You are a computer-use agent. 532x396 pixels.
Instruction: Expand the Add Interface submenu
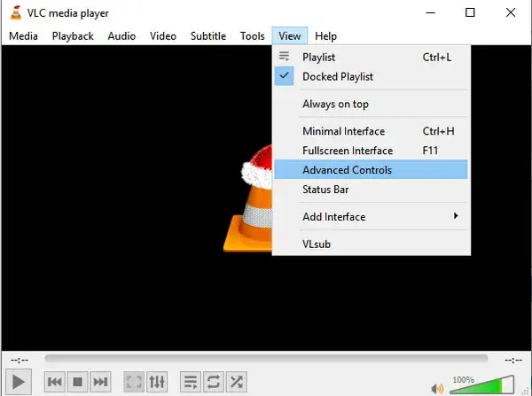371,216
